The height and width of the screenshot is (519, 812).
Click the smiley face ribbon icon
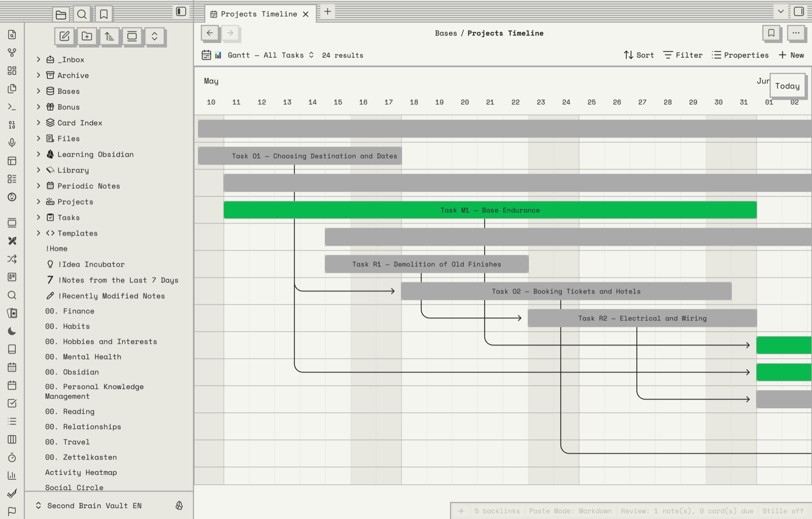click(12, 197)
